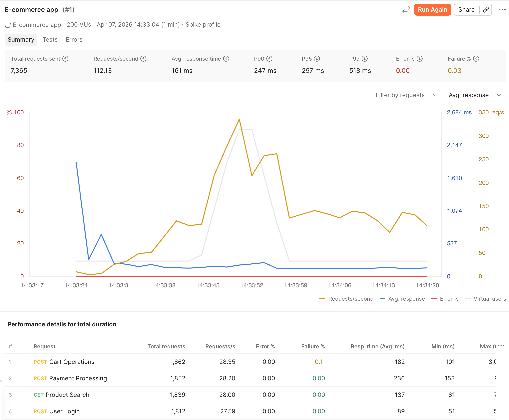Image resolution: width=509 pixels, height=420 pixels.
Task: Click the table columns ellipsis icon
Action: pyautogui.click(x=501, y=346)
